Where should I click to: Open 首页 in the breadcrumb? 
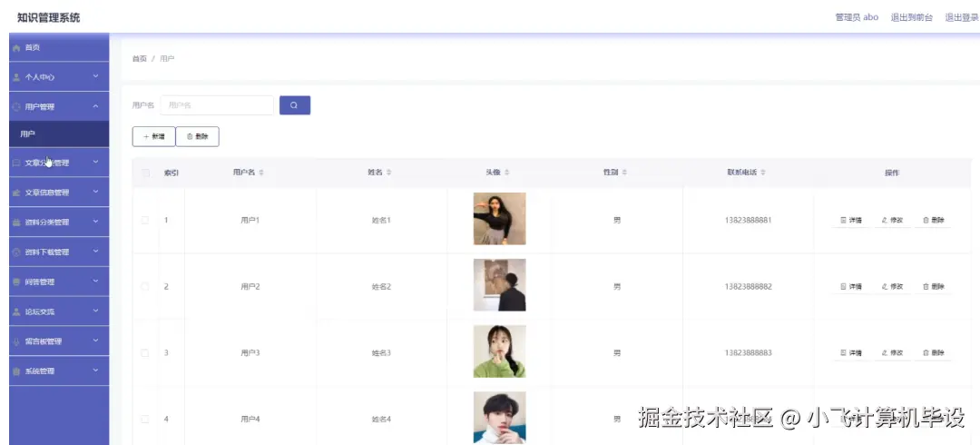tap(140, 59)
